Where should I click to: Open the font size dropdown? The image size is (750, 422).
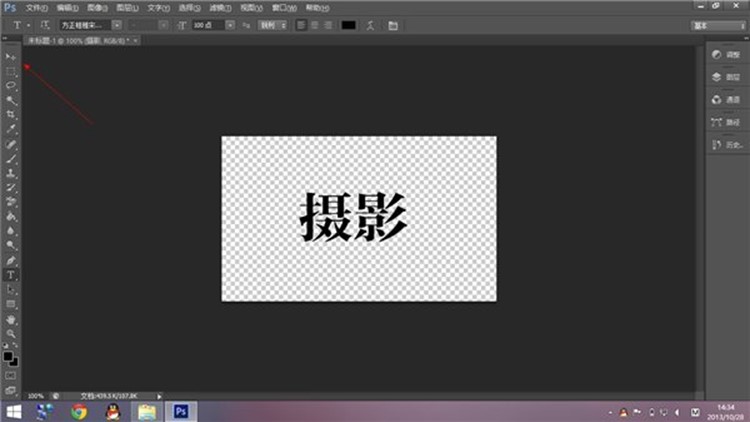click(x=230, y=23)
